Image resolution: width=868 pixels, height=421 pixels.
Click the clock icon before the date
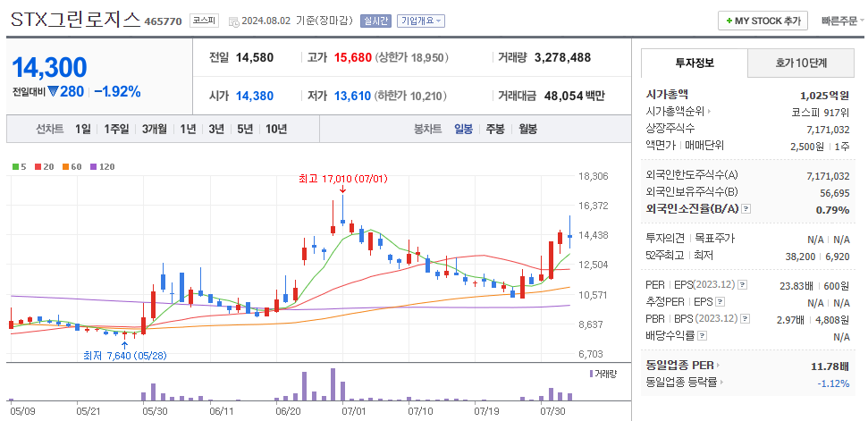tap(234, 21)
